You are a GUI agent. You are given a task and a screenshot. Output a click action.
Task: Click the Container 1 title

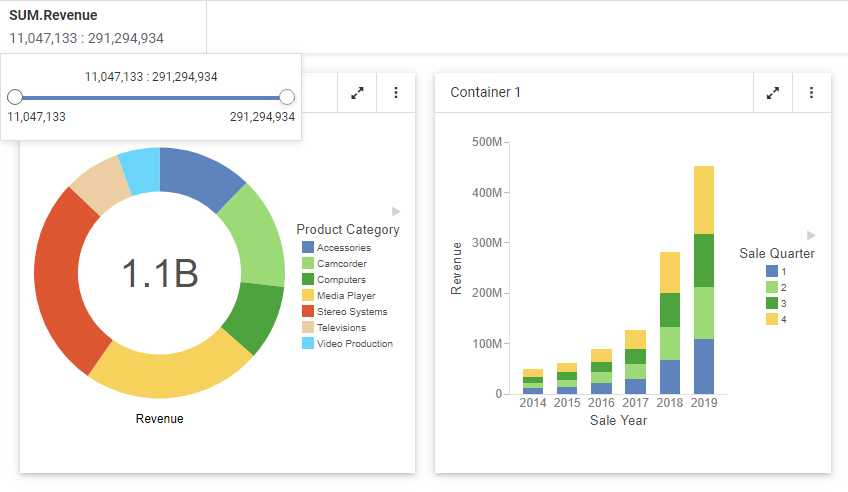486,93
